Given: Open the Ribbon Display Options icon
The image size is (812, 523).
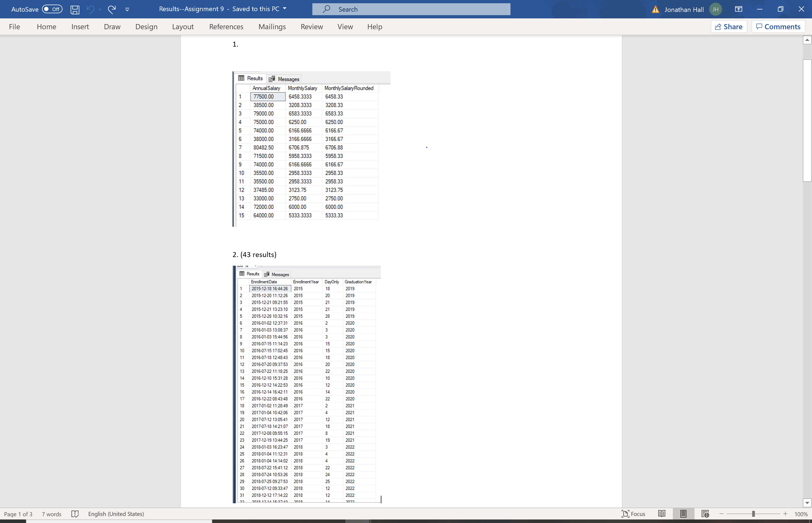Looking at the screenshot, I should point(738,9).
